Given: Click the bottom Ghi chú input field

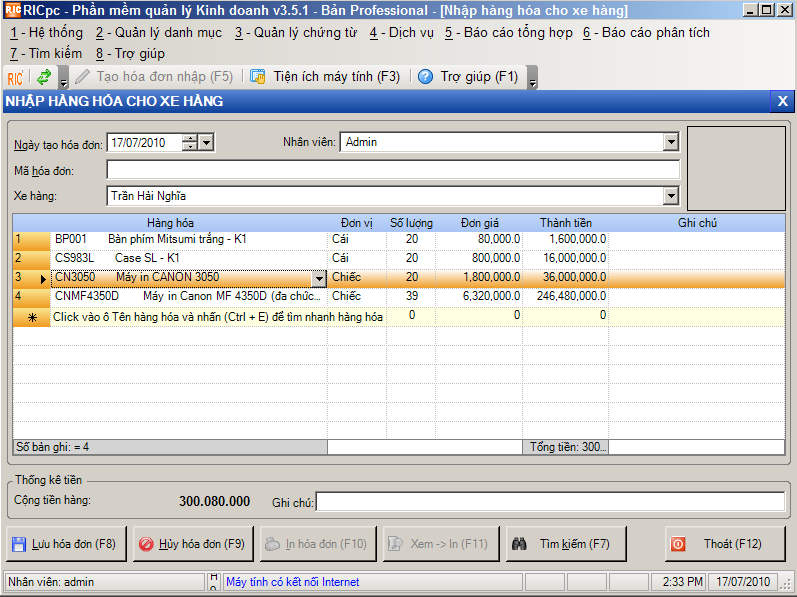Looking at the screenshot, I should (x=550, y=502).
